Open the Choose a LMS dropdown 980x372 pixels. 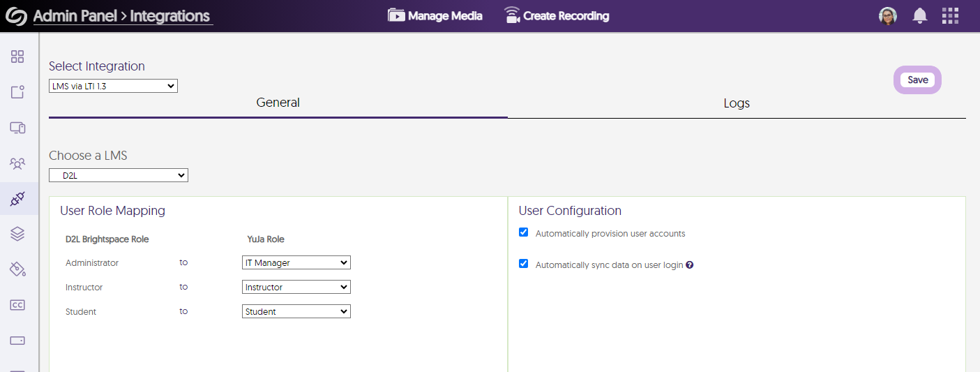coord(119,176)
